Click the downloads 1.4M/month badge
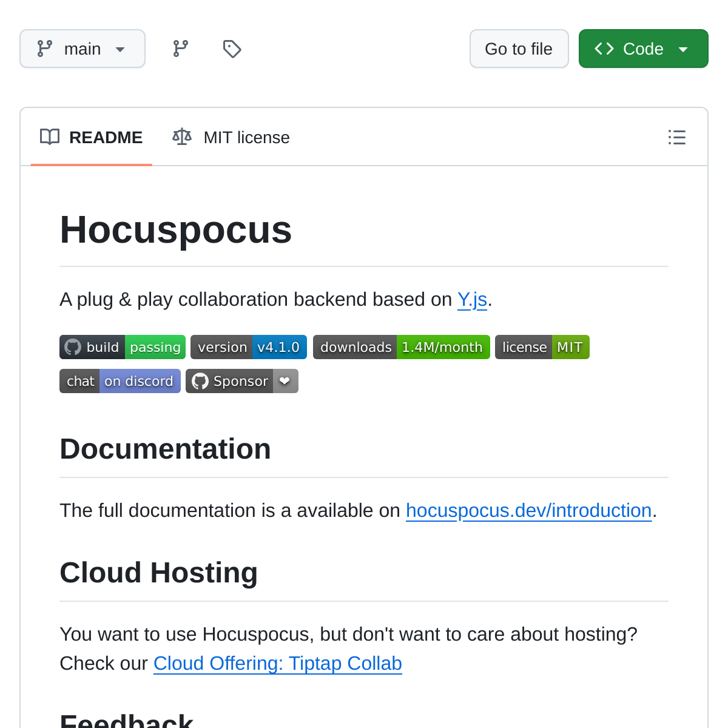Viewport: 728px width, 728px height. click(402, 347)
